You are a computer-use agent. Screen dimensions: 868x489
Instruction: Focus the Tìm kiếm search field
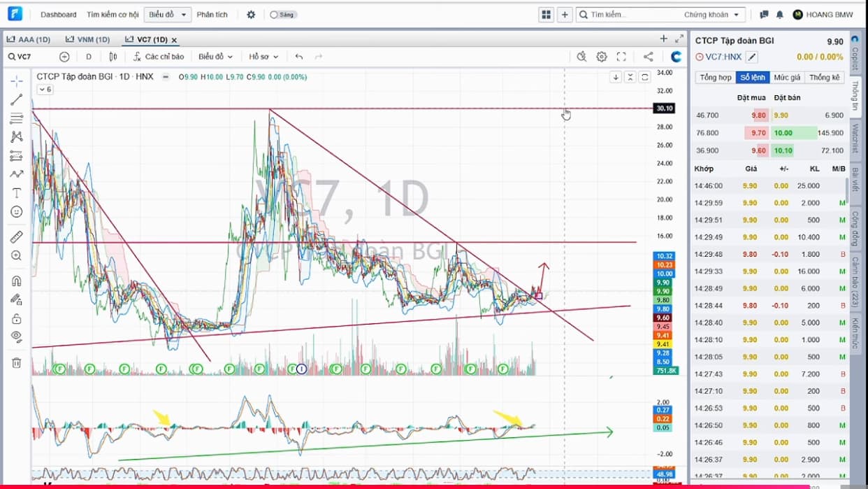click(x=629, y=15)
